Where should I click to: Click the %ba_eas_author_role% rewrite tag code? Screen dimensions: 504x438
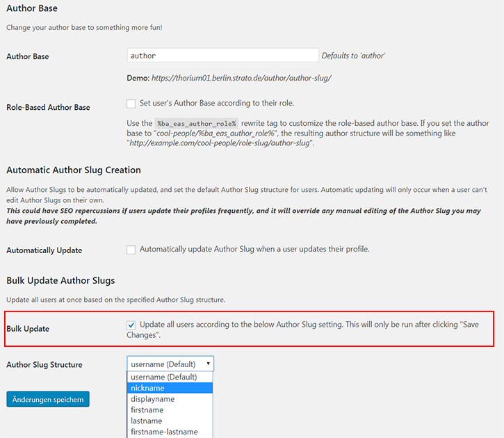197,123
